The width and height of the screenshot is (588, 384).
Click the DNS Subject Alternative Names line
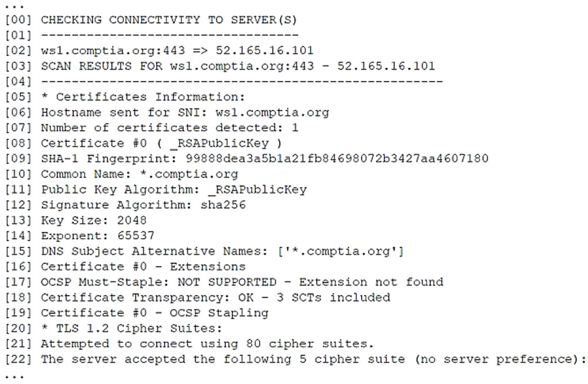point(222,251)
